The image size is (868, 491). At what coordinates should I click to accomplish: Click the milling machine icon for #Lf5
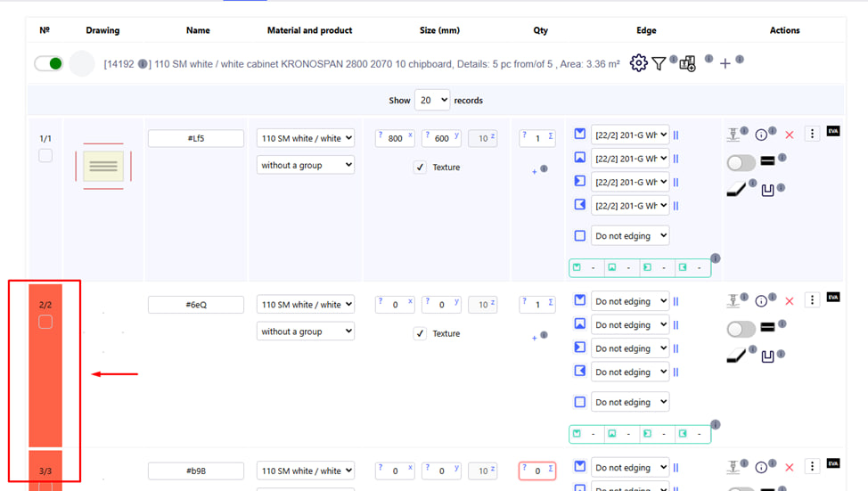click(x=733, y=135)
